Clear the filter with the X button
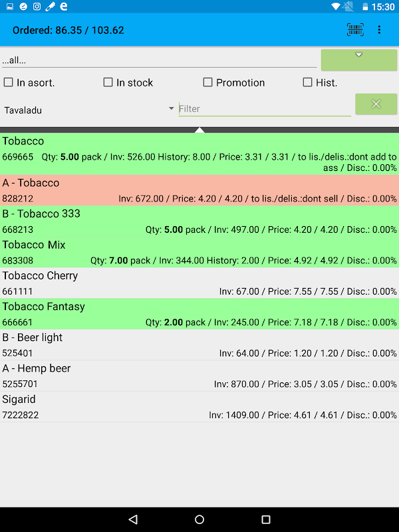Image resolution: width=399 pixels, height=532 pixels. pyautogui.click(x=376, y=104)
